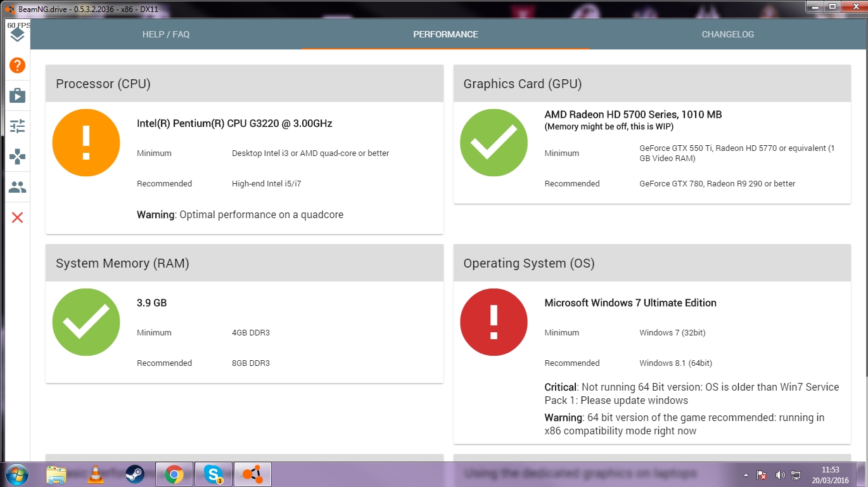Click 'Windows 7 (32bit)' minimum value
Viewport: 868px width, 487px height.
(673, 333)
